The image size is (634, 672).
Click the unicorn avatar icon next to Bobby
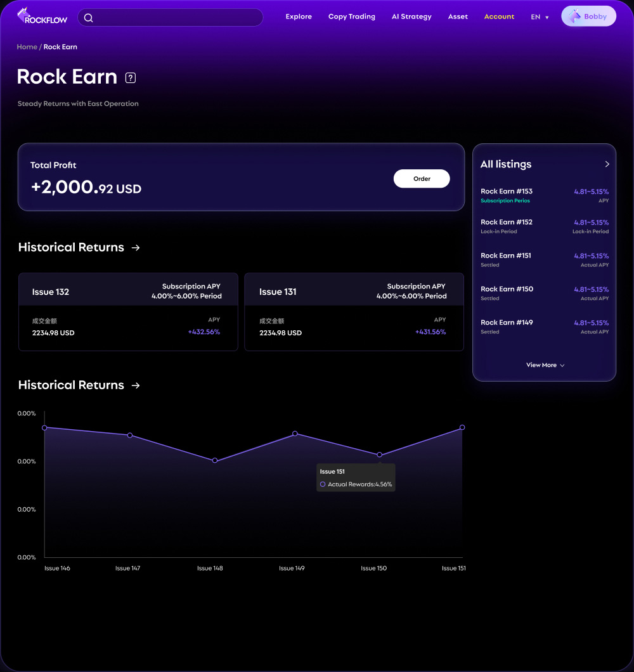click(x=574, y=16)
